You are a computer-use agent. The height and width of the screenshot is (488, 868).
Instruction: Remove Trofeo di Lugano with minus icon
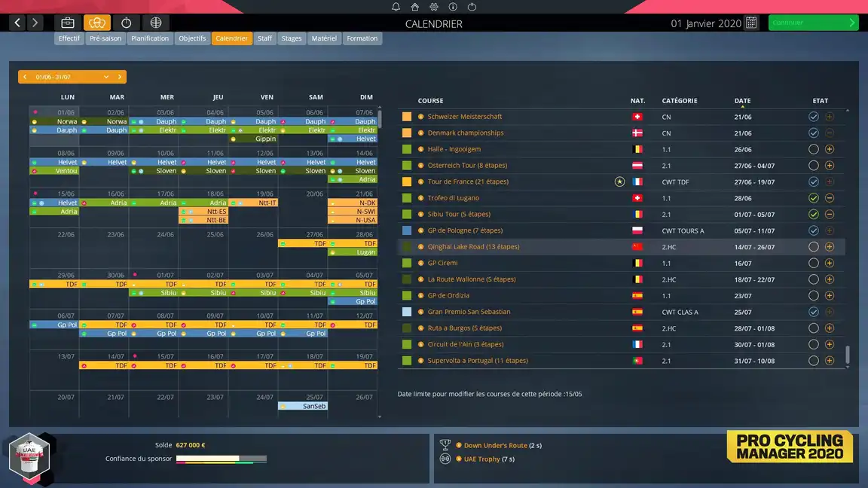(829, 198)
